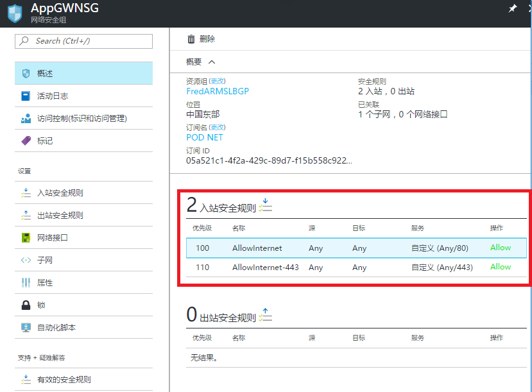
Task: Click 更改 link next to 资源组
Action: pos(218,81)
